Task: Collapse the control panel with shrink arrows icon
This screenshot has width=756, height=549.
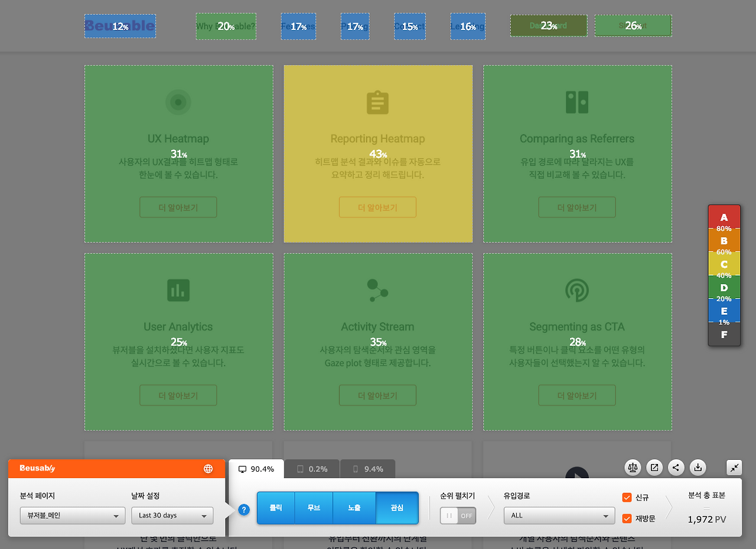Action: pos(734,468)
